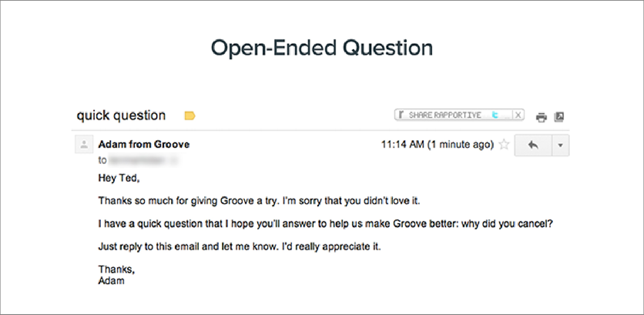Viewport: 644px width, 315px height.
Task: Star the email from Adam
Action: point(504,144)
